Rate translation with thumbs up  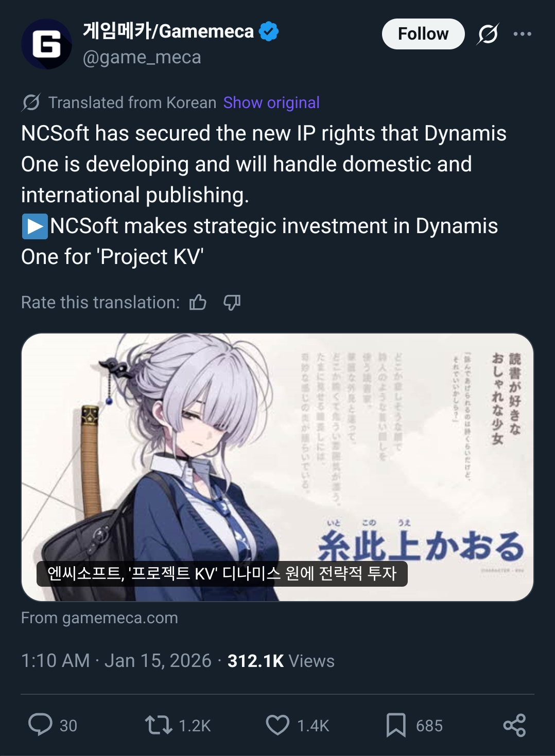click(x=198, y=302)
